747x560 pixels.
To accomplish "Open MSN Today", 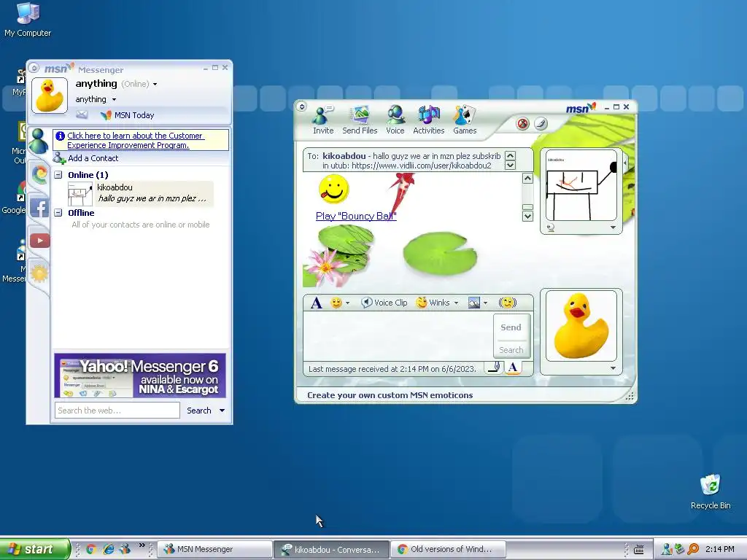I will point(128,115).
